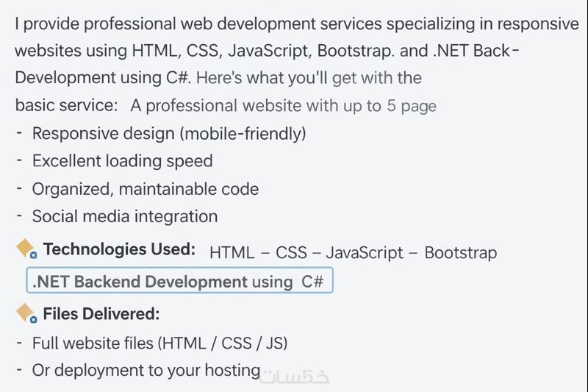Click the "Excellent loading speed" list item
This screenshot has width=588, height=392.
[122, 161]
